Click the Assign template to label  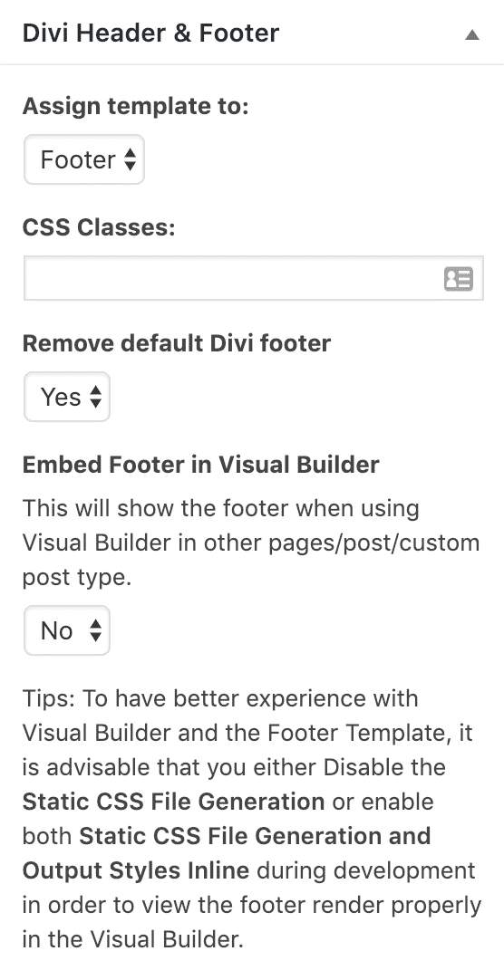[x=136, y=107]
